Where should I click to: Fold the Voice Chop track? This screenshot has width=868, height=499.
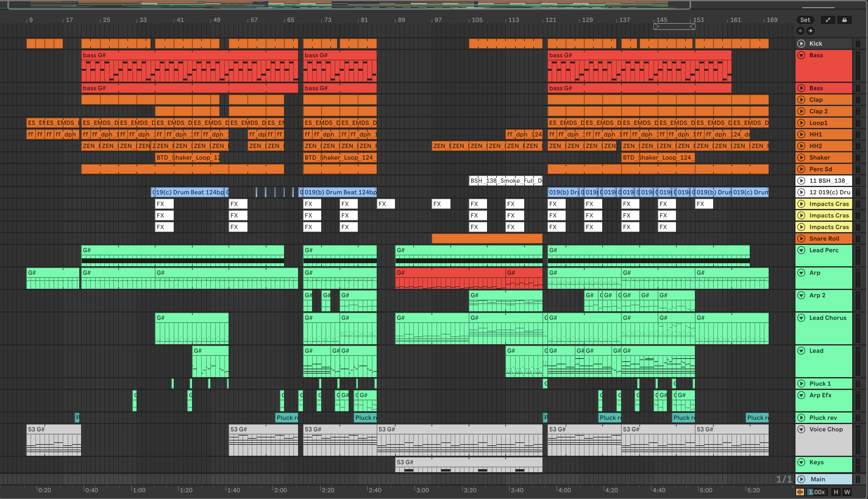801,430
